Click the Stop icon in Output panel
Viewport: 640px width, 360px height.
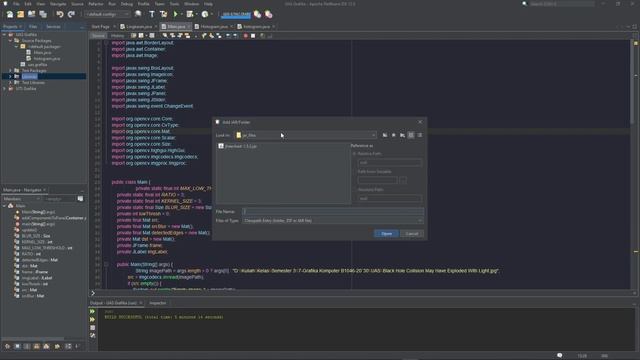click(x=93, y=328)
